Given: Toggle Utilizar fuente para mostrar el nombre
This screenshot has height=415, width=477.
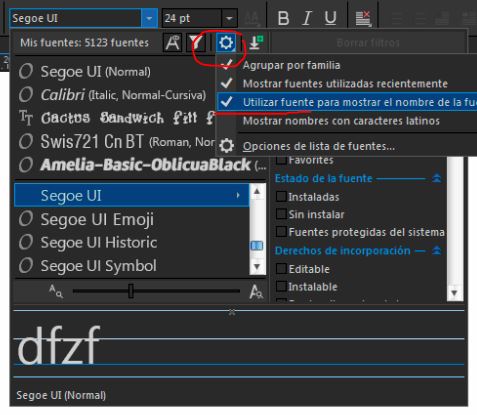Looking at the screenshot, I should (347, 102).
